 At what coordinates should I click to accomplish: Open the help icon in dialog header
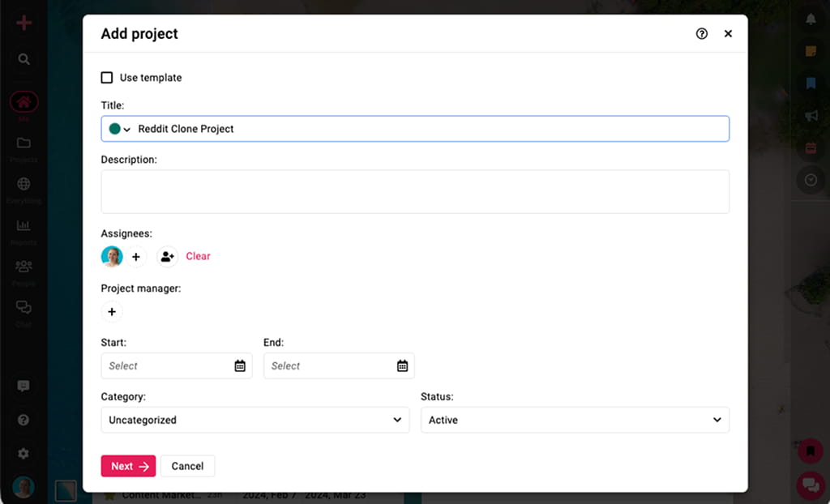point(701,34)
